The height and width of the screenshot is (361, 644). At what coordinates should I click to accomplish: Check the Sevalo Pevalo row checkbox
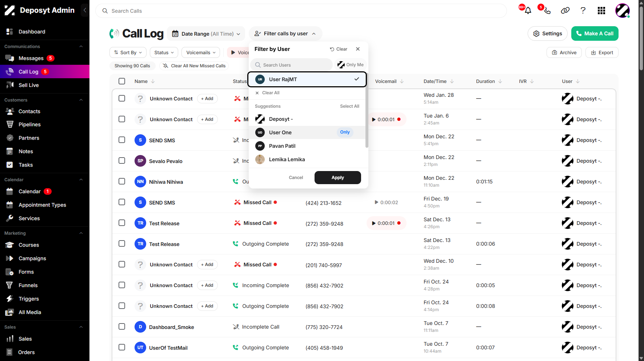click(122, 160)
